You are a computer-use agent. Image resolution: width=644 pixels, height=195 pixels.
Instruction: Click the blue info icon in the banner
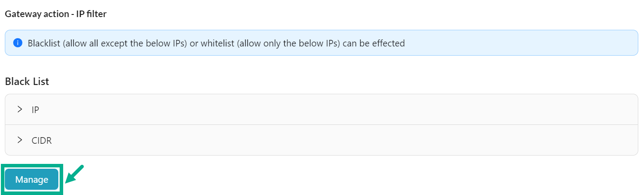18,43
